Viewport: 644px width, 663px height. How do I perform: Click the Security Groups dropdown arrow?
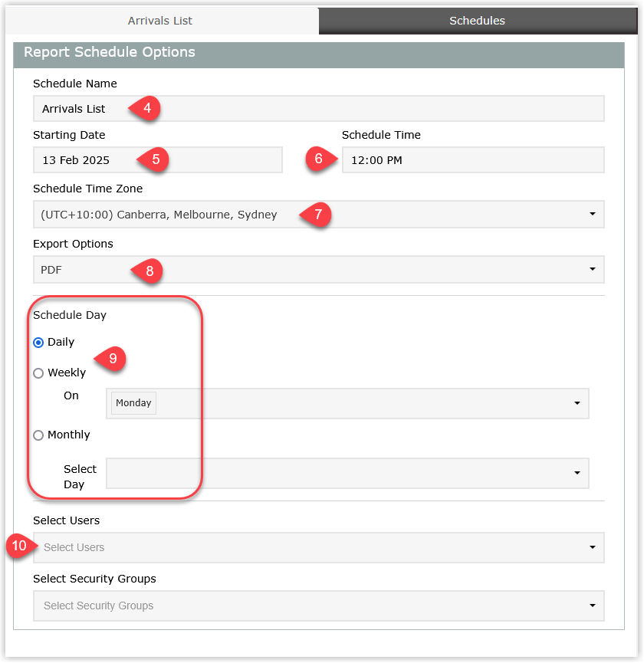pos(593,606)
